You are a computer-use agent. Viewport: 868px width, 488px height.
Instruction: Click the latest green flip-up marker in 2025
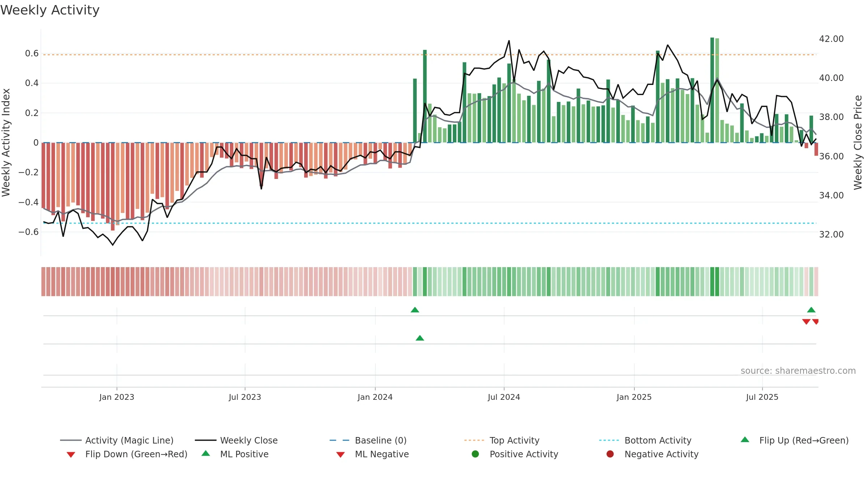coord(811,310)
